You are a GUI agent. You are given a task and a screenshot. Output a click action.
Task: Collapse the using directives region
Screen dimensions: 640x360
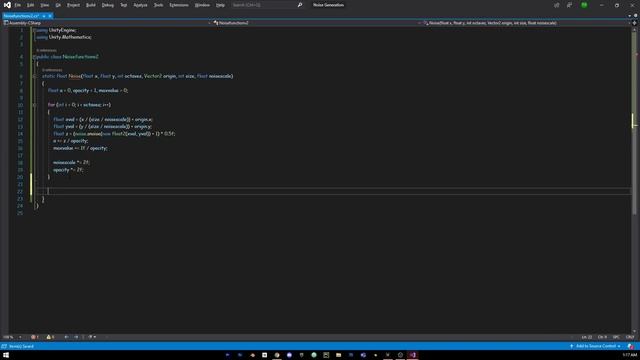[x=34, y=30]
